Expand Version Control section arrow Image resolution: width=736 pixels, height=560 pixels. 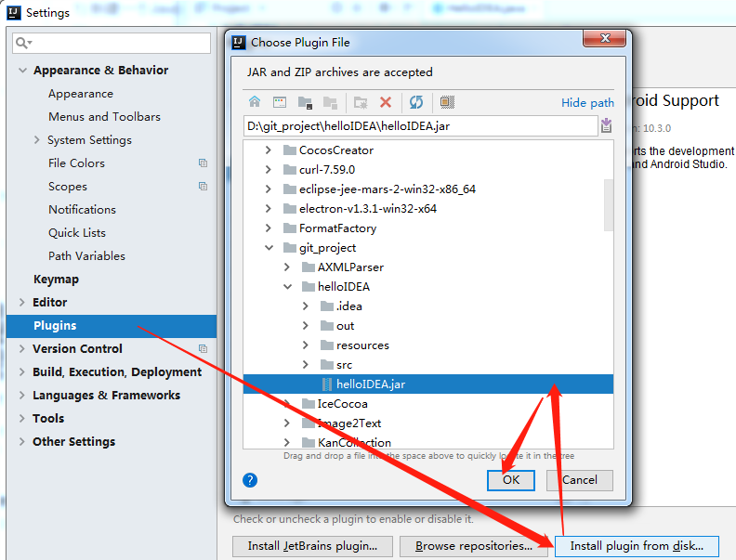coord(21,348)
